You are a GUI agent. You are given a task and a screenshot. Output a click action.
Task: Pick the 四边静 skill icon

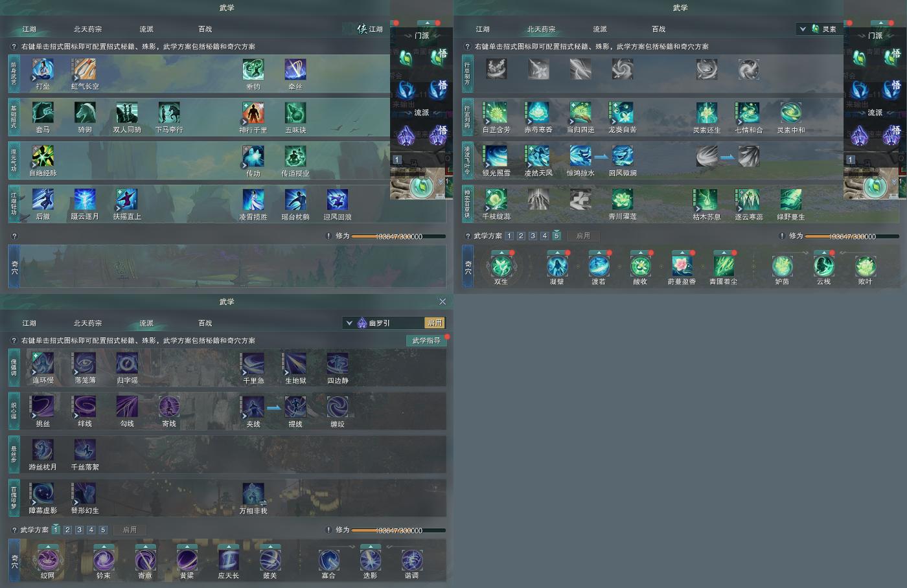click(x=338, y=363)
